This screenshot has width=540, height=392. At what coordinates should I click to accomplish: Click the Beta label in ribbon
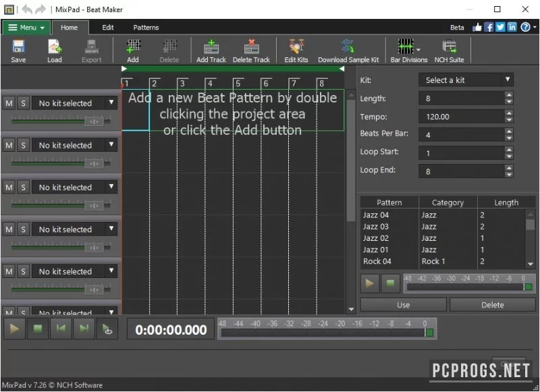(x=457, y=28)
